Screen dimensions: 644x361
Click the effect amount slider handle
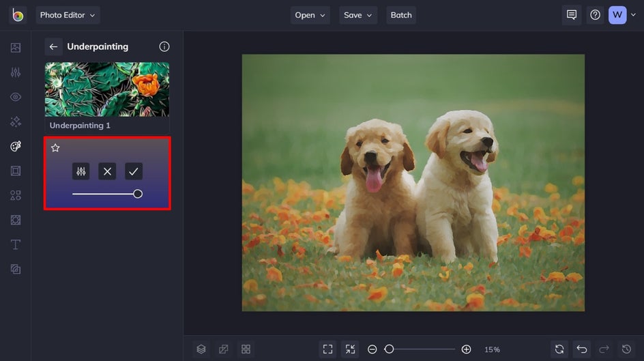(x=138, y=194)
